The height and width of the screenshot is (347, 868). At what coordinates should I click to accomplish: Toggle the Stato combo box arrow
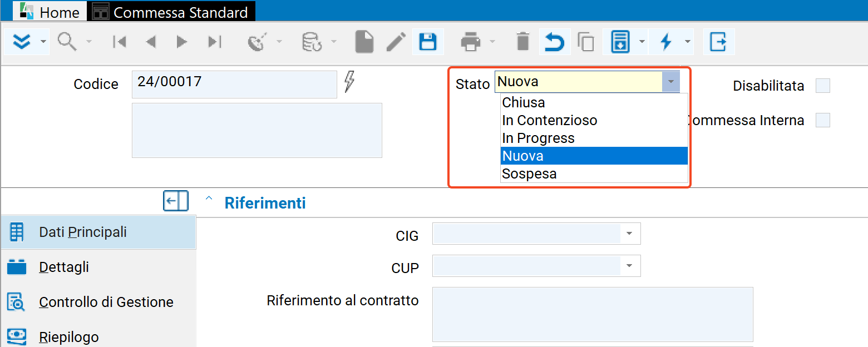670,82
